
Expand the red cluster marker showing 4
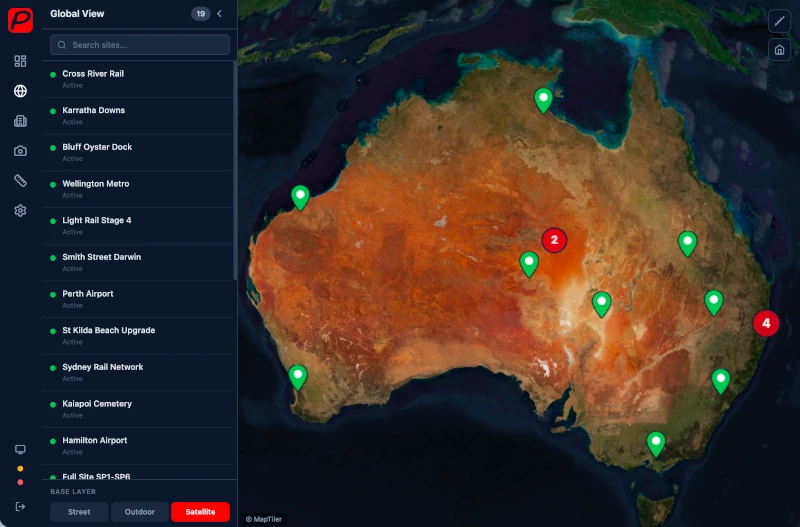[x=766, y=323]
